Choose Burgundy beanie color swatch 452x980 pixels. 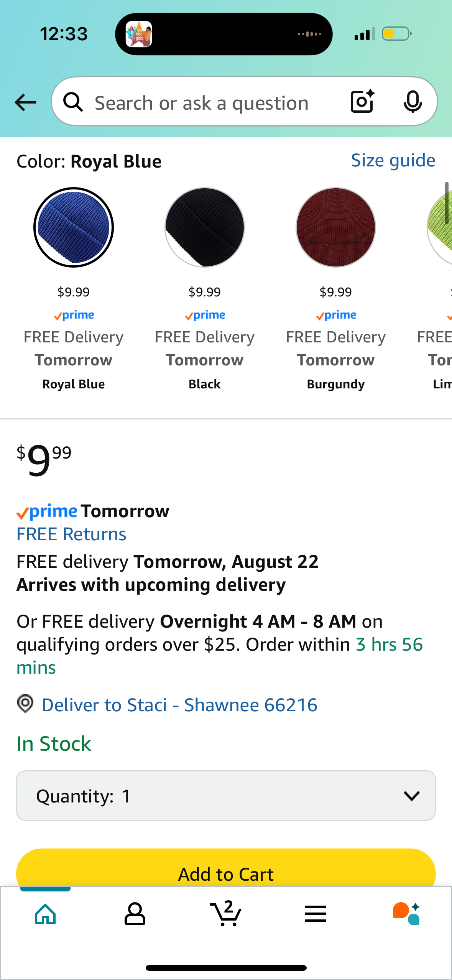336,227
